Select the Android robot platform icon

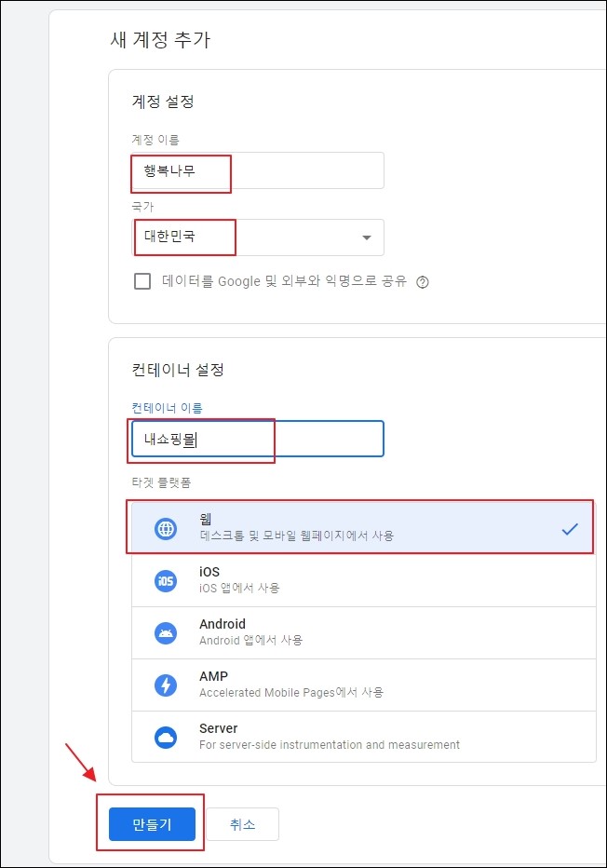point(165,631)
